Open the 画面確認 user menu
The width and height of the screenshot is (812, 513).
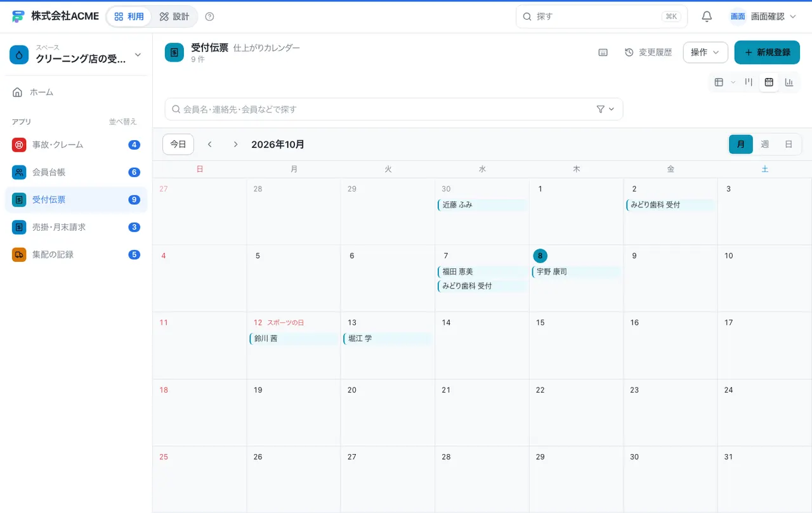pos(763,16)
